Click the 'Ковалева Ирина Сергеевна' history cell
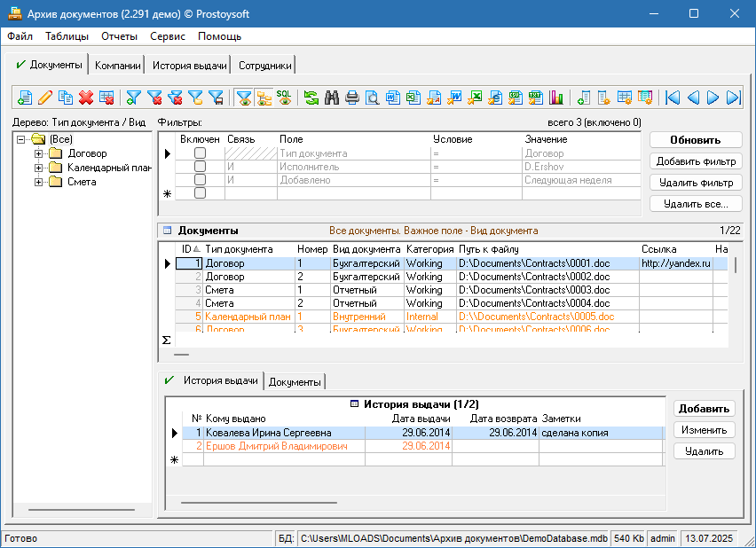 pyautogui.click(x=284, y=433)
